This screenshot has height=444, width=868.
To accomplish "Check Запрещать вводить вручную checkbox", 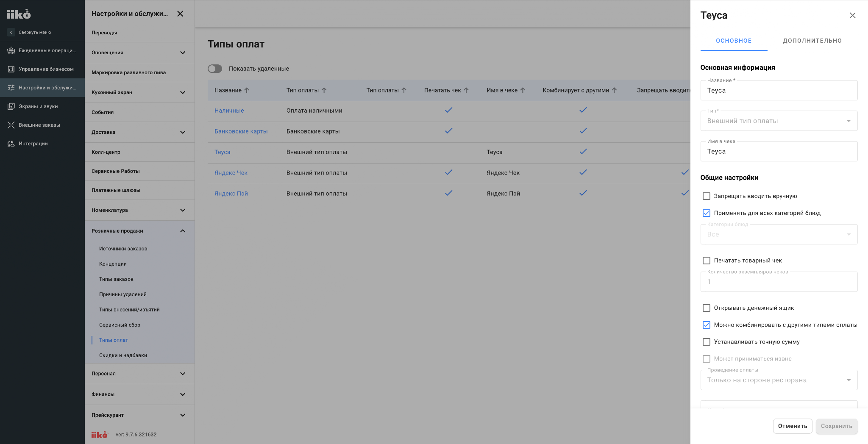I will [707, 196].
